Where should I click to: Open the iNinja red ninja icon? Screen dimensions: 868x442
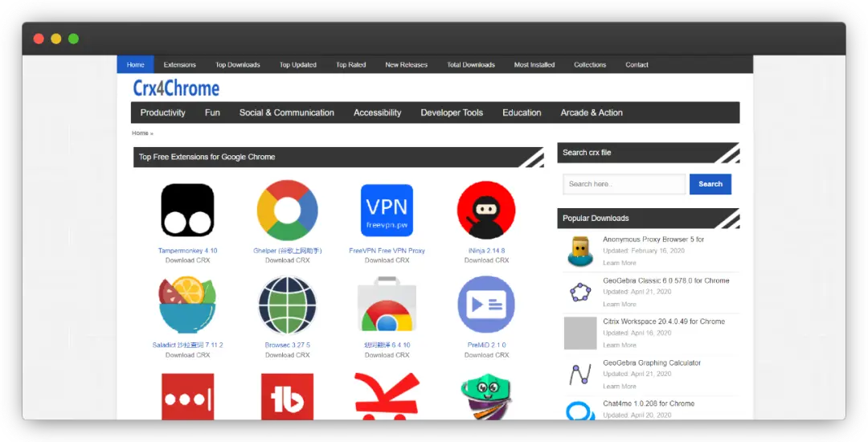486,211
